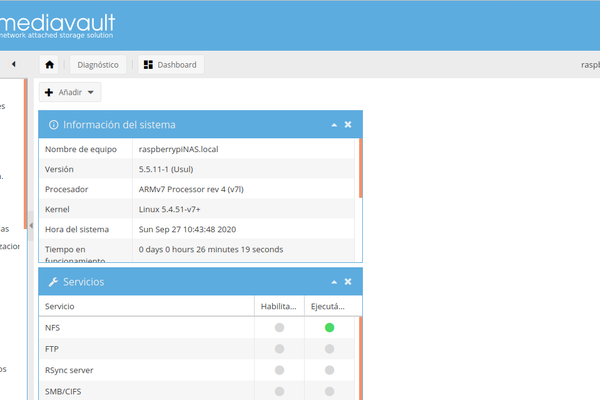The width and height of the screenshot is (600, 400).
Task: Close Información del sistema panel
Action: tap(348, 124)
